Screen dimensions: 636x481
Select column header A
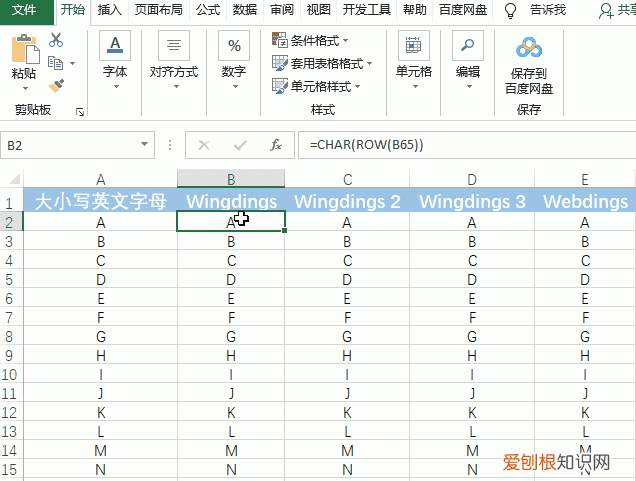(x=101, y=179)
